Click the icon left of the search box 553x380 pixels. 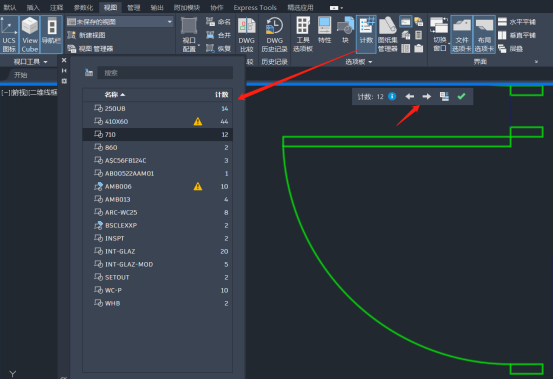89,73
